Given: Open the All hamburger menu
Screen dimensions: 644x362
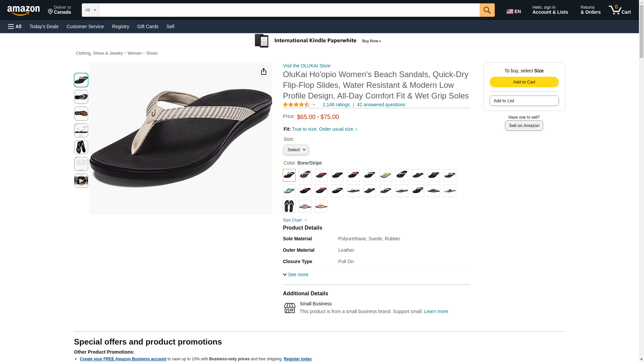Looking at the screenshot, I should 15,26.
